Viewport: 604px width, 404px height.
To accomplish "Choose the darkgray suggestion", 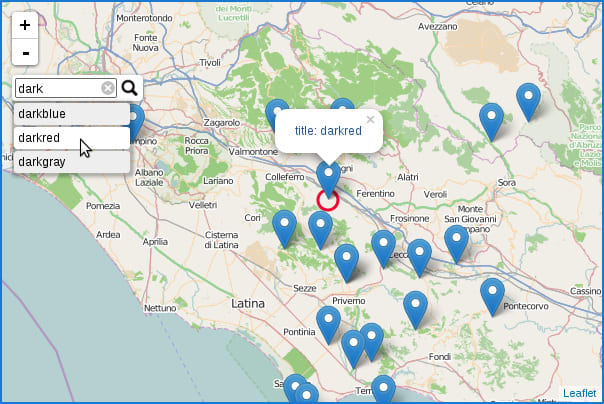I will [72, 162].
